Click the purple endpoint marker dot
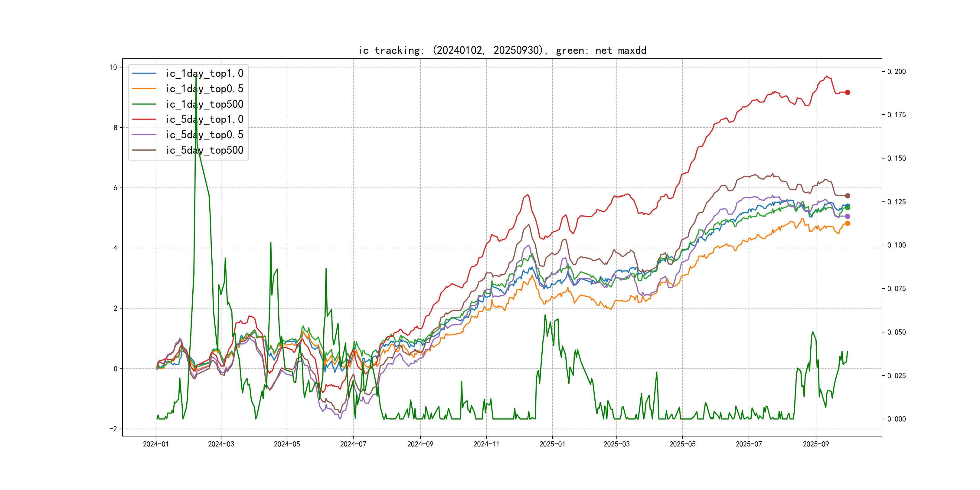This screenshot has width=980, height=490. [x=848, y=217]
